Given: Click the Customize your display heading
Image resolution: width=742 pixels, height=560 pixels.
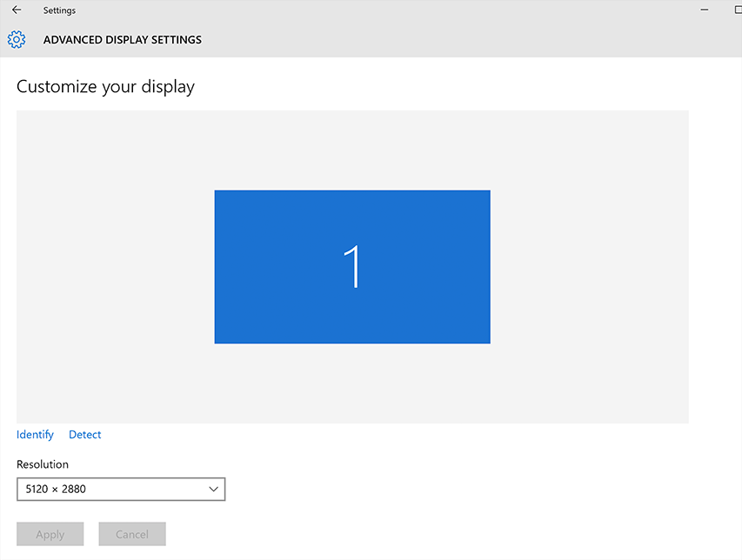Looking at the screenshot, I should point(105,87).
